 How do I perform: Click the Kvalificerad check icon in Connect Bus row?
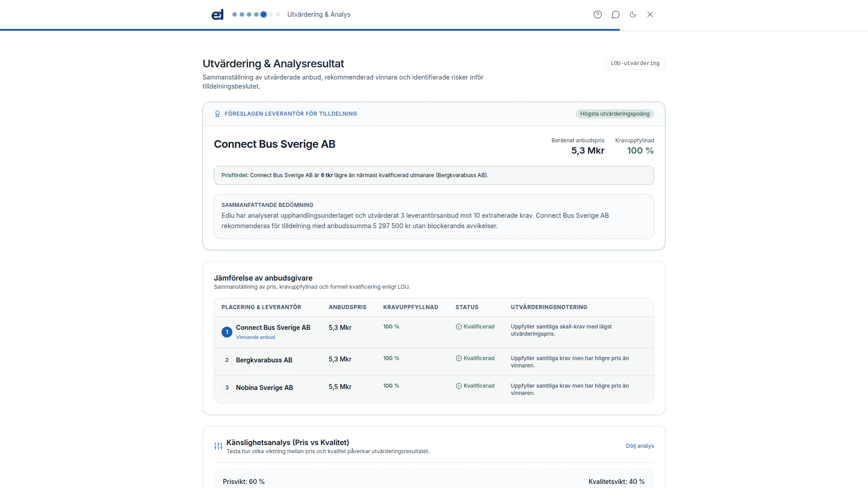point(459,327)
